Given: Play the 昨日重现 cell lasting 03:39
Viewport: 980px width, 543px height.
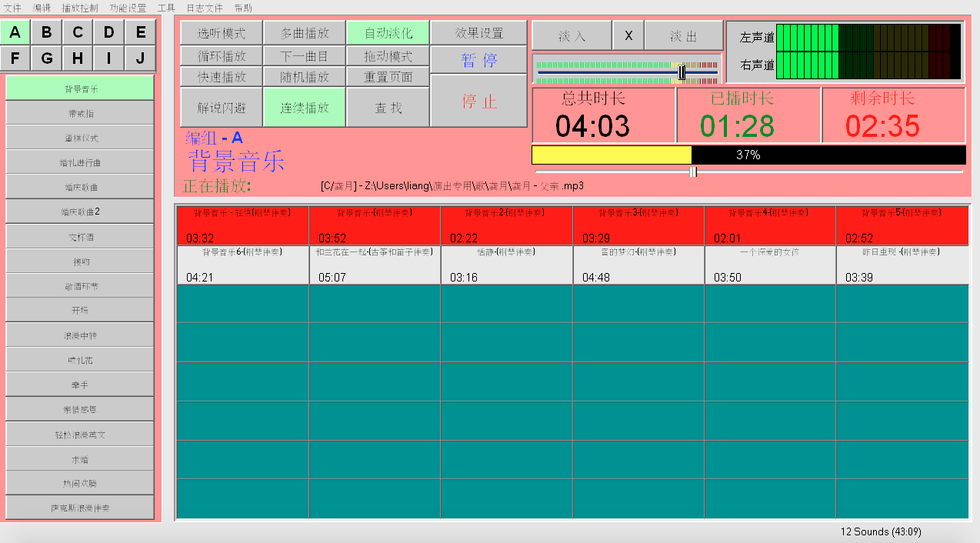Looking at the screenshot, I should [x=902, y=265].
